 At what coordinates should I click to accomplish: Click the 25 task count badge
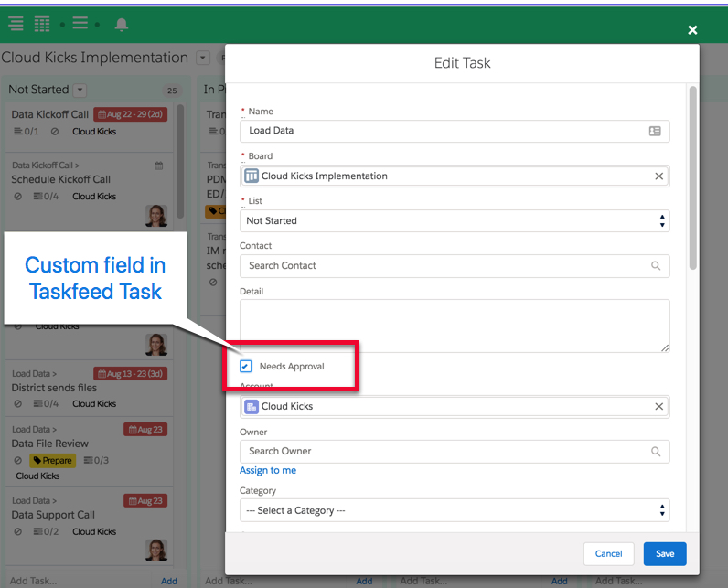pyautogui.click(x=172, y=91)
